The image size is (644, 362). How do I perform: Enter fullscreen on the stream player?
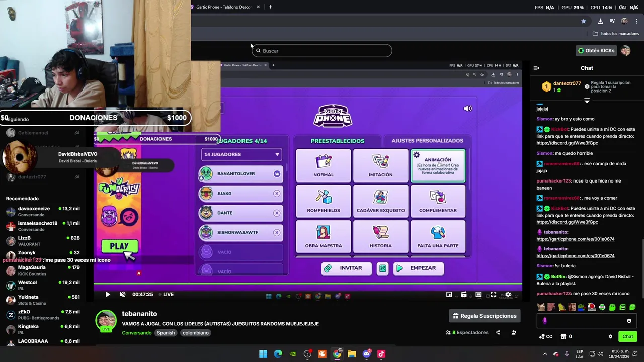click(493, 294)
